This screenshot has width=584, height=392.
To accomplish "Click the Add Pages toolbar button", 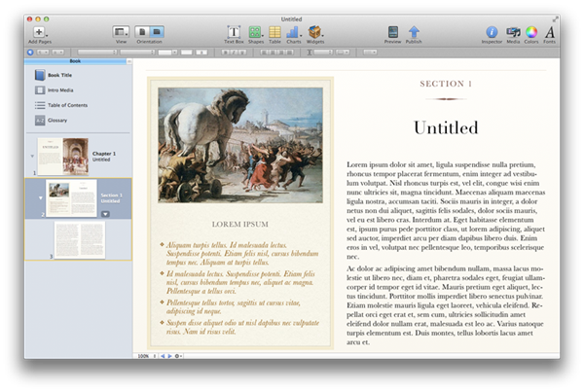I will click(39, 32).
